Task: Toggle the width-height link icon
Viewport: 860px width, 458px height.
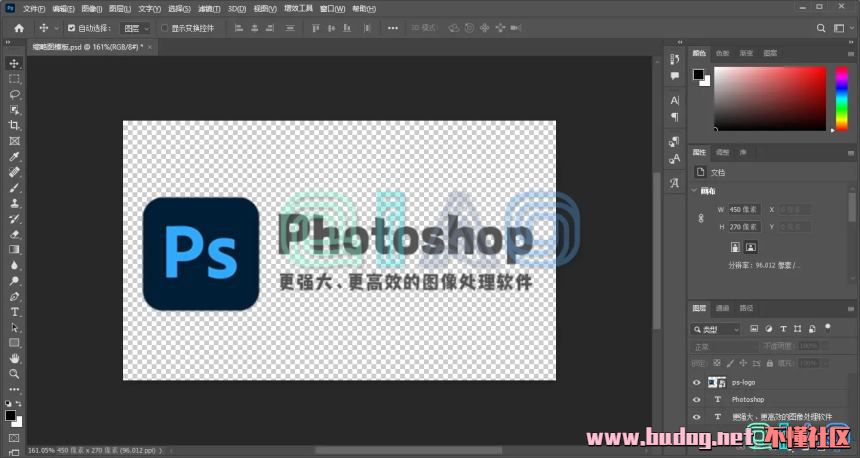Action: (701, 218)
